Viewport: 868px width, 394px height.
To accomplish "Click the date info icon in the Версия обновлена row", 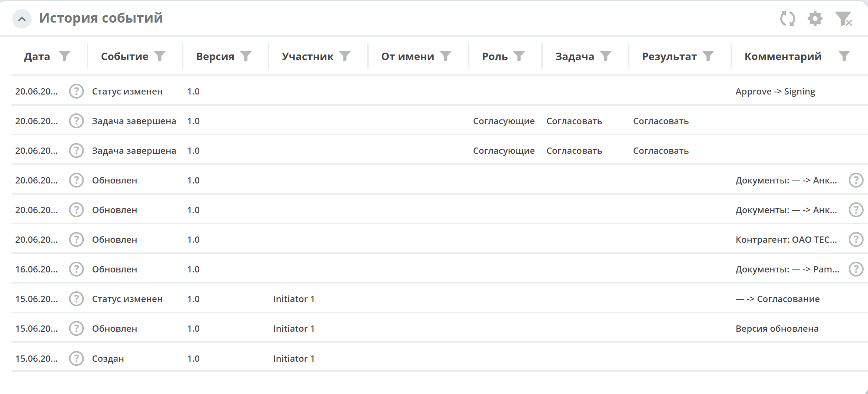I will coord(76,328).
